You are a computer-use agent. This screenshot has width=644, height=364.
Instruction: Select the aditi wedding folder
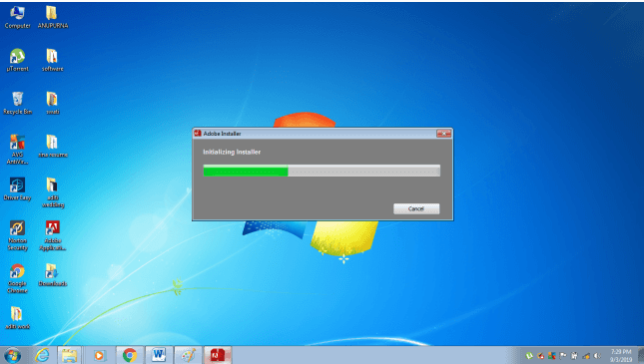53,192
